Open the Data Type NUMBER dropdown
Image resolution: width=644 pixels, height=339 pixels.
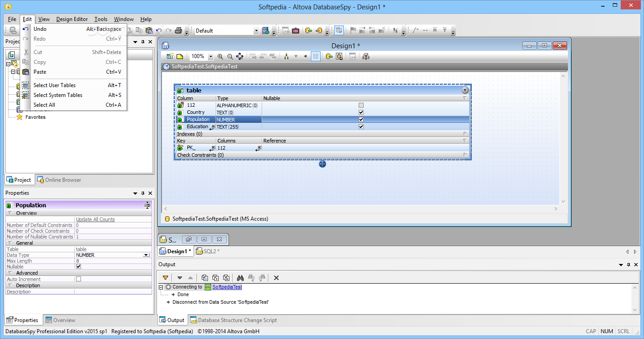146,255
